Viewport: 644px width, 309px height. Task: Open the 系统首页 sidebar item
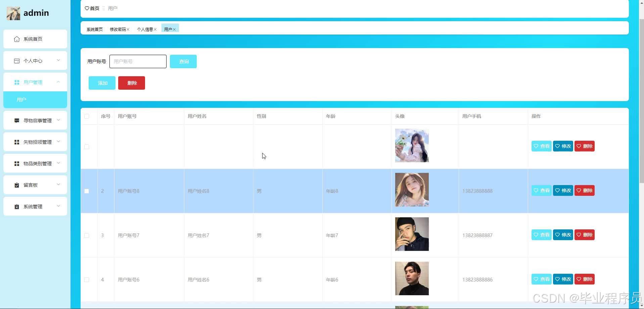tap(35, 39)
